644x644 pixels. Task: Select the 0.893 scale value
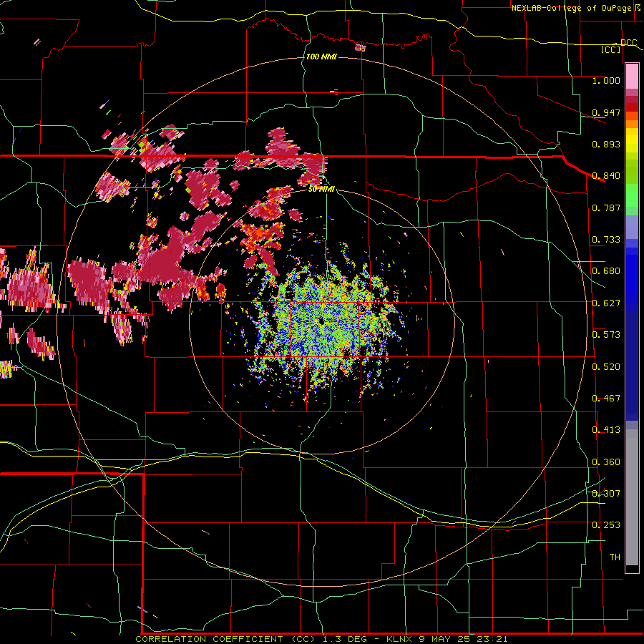(606, 144)
